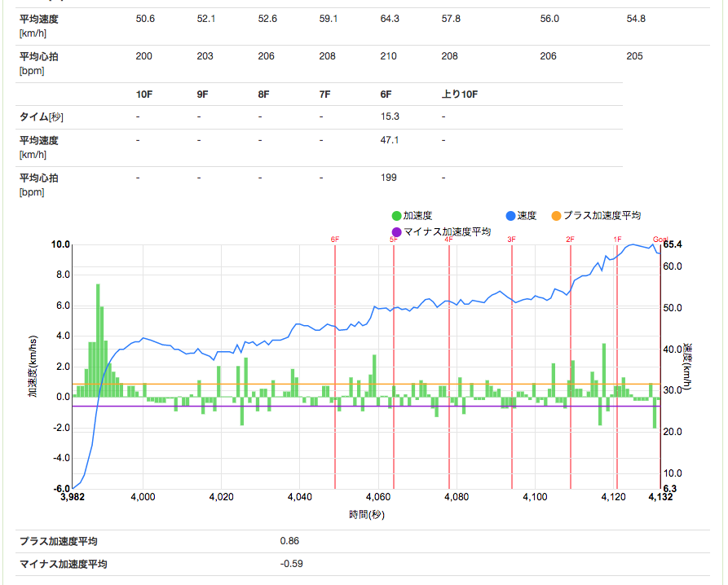This screenshot has width=728, height=585.
Task: Click average speed value 52.1
Action: 206,19
